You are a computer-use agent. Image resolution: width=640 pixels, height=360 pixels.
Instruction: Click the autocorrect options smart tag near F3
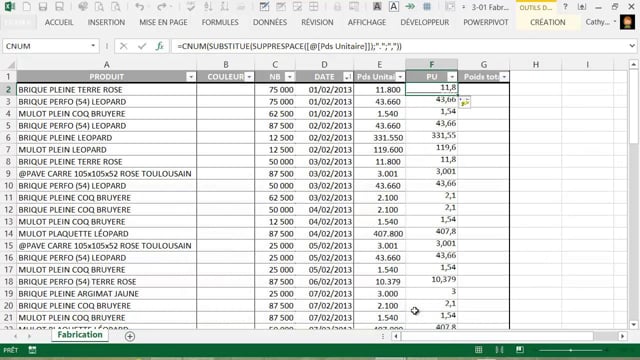click(x=464, y=103)
